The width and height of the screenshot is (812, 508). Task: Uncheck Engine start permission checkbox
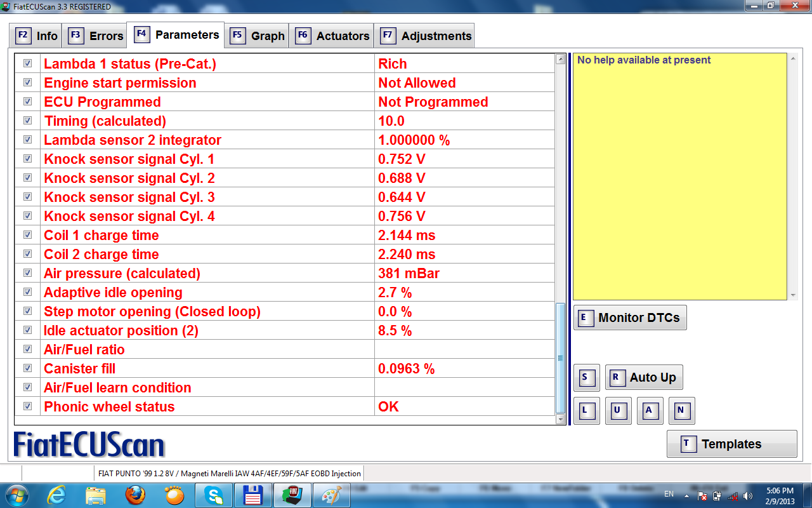point(27,83)
